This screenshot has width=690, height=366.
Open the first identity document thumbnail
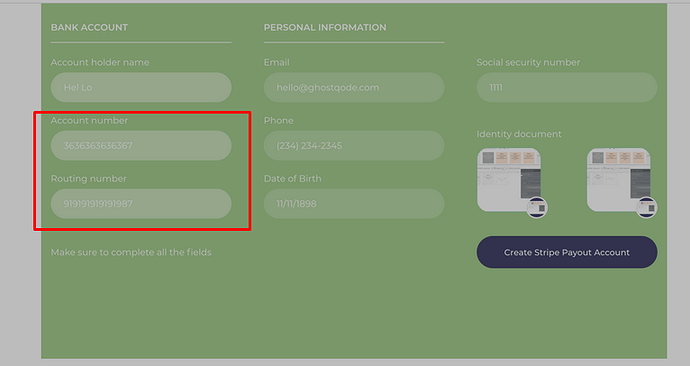click(x=509, y=179)
